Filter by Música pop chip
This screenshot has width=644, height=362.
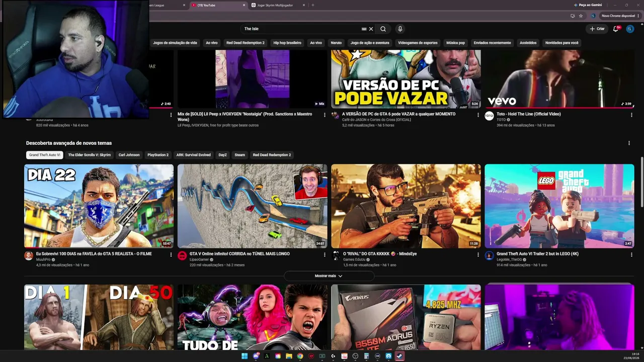(x=455, y=43)
